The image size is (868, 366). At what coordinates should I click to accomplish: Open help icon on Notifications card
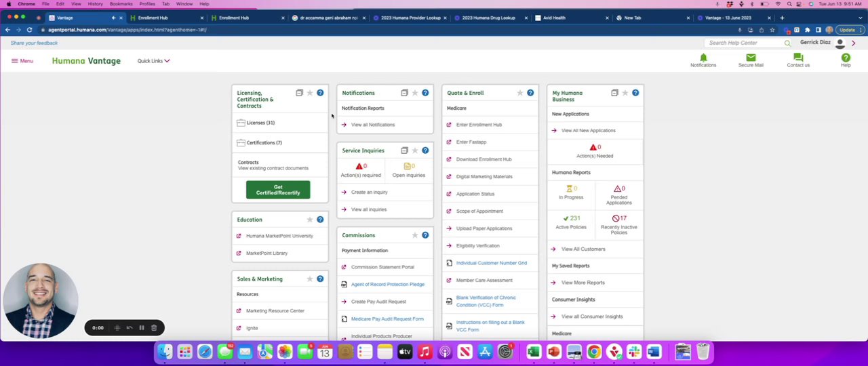click(x=425, y=93)
